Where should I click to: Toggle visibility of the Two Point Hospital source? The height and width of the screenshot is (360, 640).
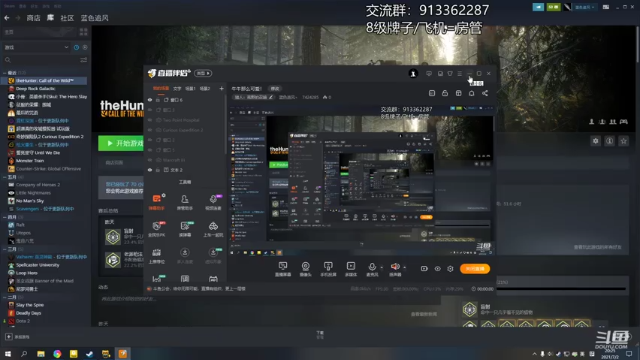click(150, 120)
